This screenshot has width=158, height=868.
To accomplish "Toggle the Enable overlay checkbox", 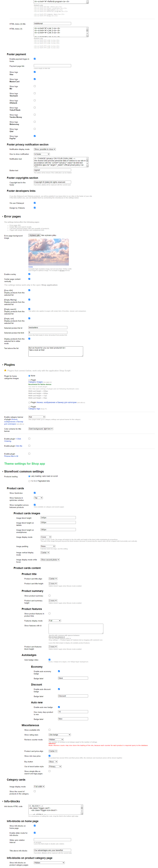I will (29, 274).
